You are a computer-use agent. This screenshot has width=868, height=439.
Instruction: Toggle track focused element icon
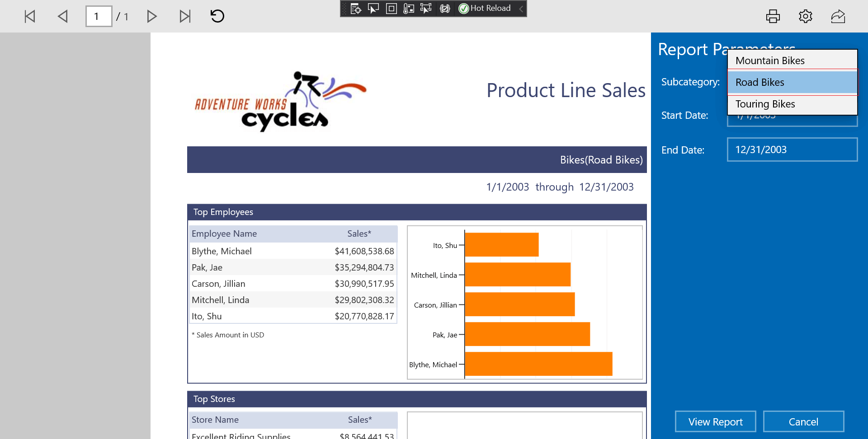(x=426, y=9)
